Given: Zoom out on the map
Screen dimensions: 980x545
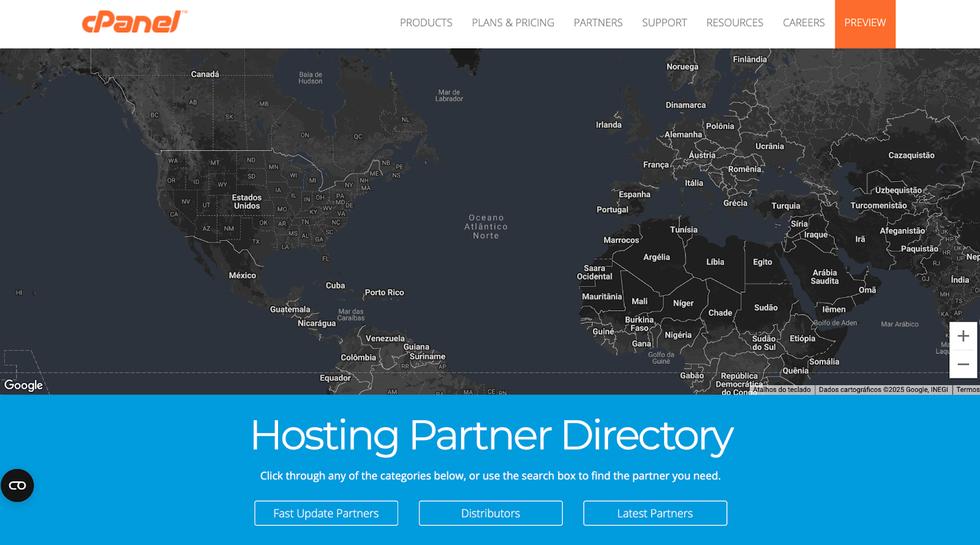Looking at the screenshot, I should pos(963,364).
